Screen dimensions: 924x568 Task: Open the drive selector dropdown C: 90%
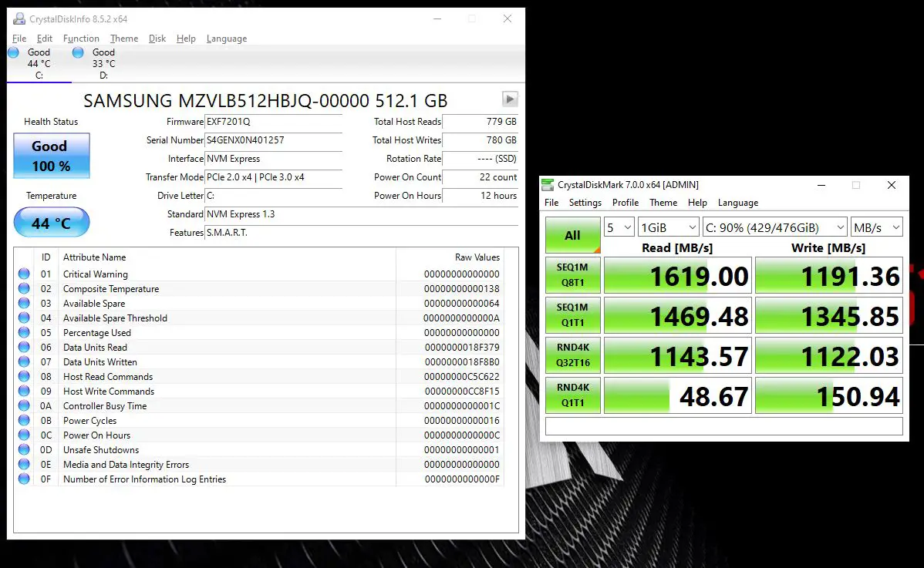(775, 227)
